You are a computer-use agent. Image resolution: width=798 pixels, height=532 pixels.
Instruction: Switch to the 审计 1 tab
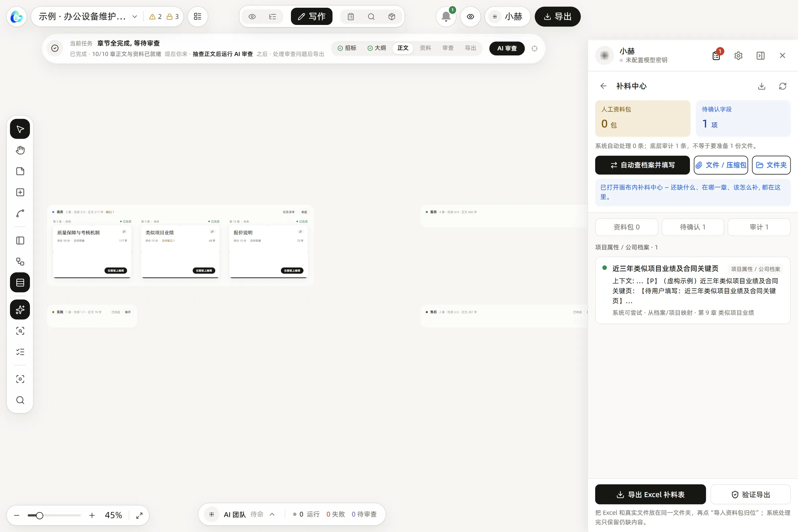coord(759,227)
